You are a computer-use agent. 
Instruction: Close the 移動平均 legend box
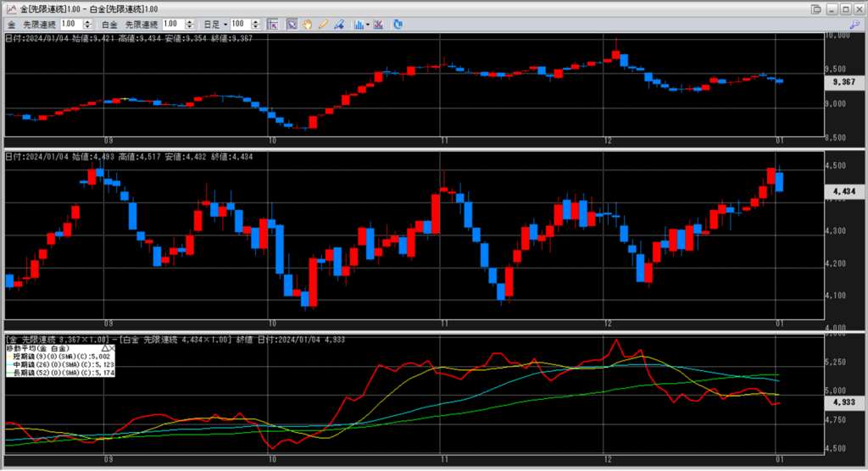[x=111, y=348]
